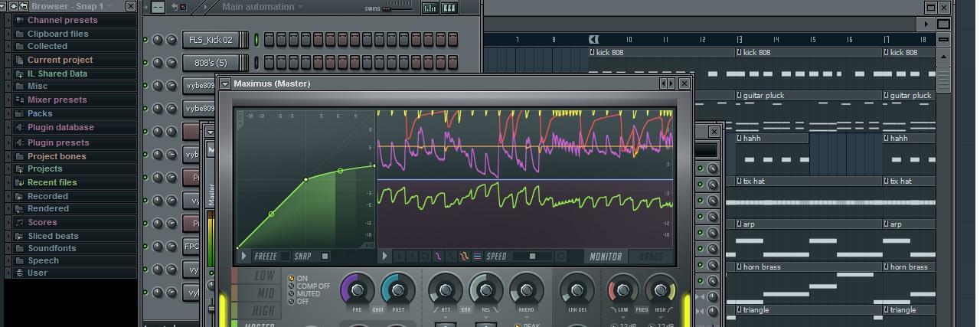The height and width of the screenshot is (327, 980).
Task: Close the Browser panel
Action: coord(131,6)
